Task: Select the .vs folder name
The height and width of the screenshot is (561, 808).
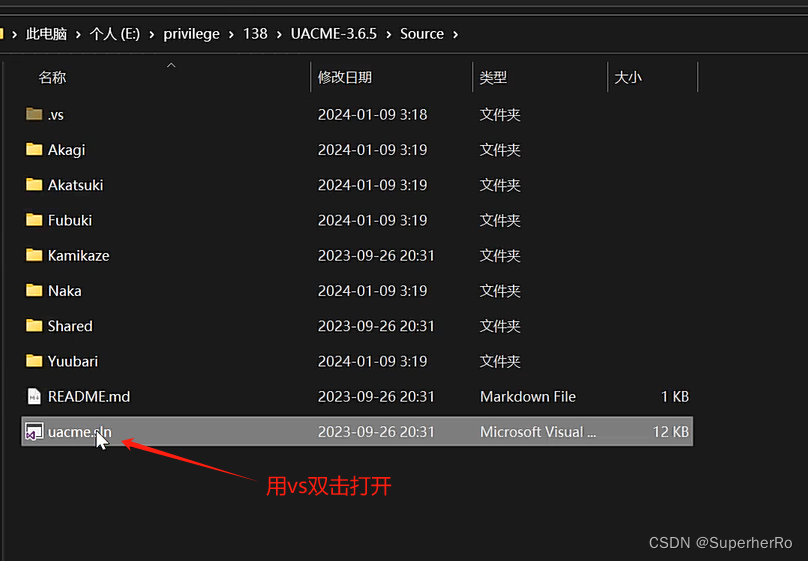Action: [x=56, y=114]
